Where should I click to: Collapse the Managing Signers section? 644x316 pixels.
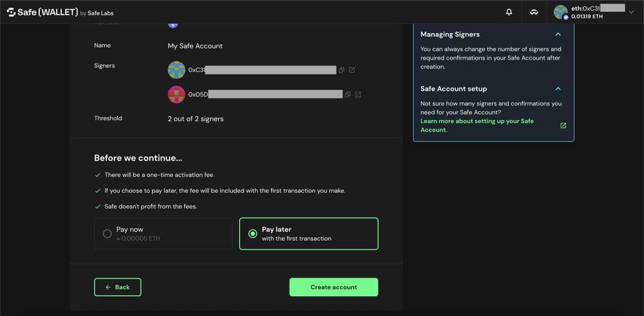[558, 34]
